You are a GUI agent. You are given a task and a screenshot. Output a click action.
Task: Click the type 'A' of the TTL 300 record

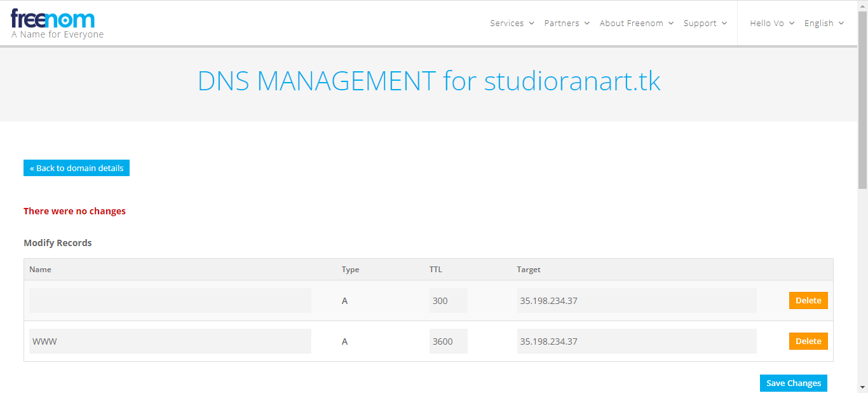345,301
